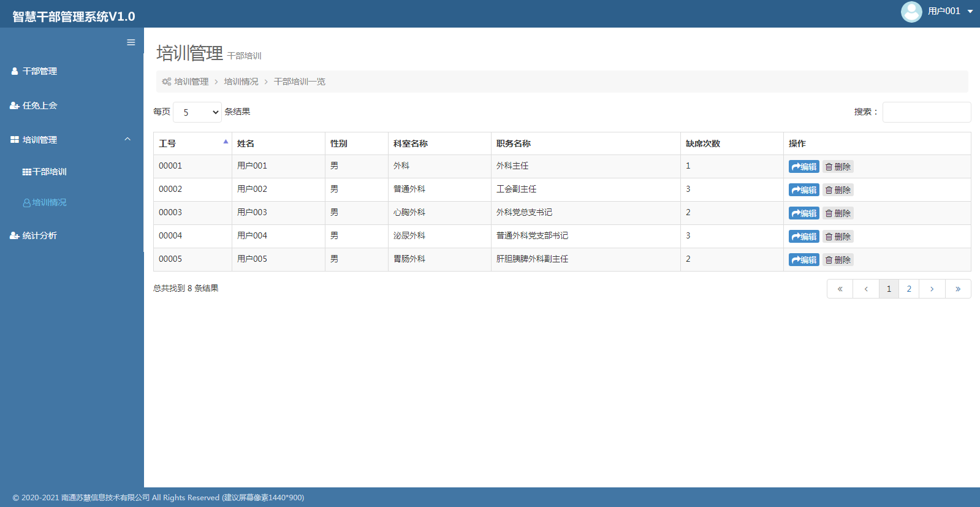Sort by 工号 column arrow
980x507 pixels.
[226, 142]
